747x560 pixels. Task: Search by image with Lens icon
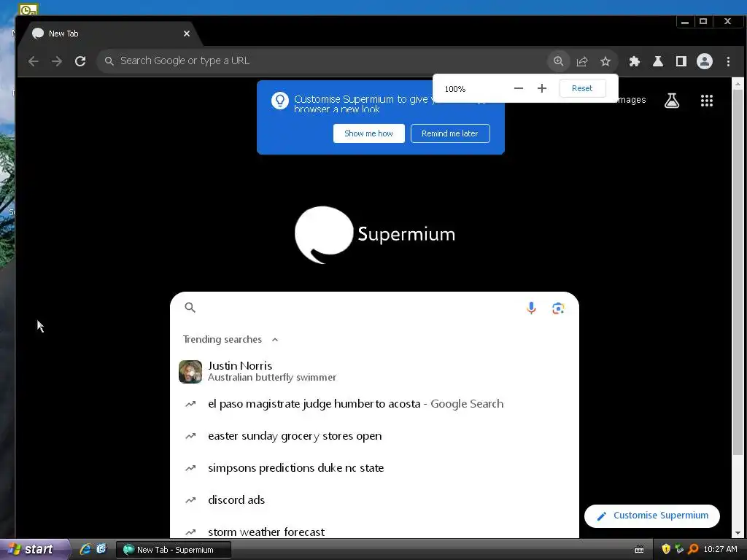pos(558,308)
